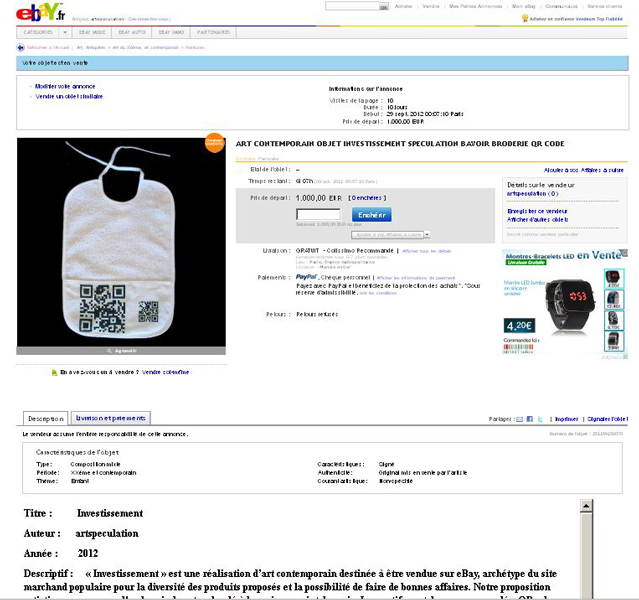Image resolution: width=639 pixels, height=600 pixels.
Task: Click description scrollbar up arrow
Action: click(586, 506)
